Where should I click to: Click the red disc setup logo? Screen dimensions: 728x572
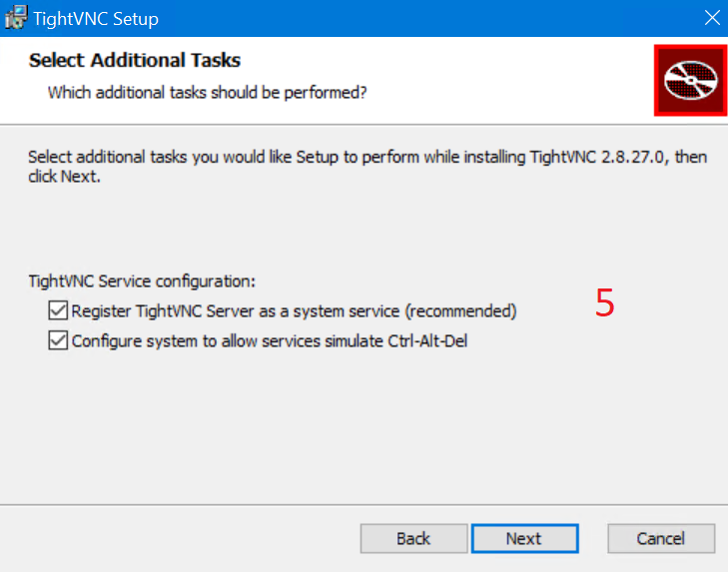pos(690,80)
